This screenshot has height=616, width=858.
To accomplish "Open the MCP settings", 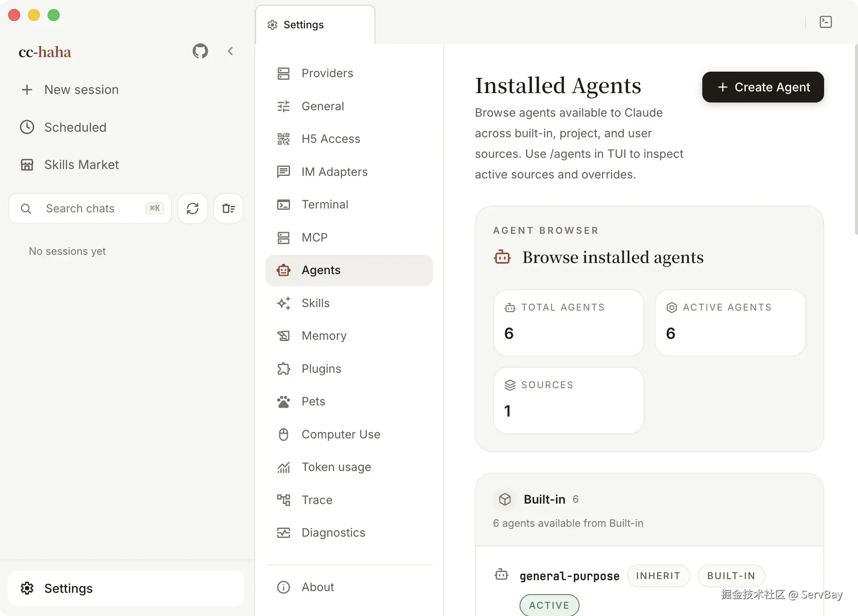I will [x=349, y=238].
